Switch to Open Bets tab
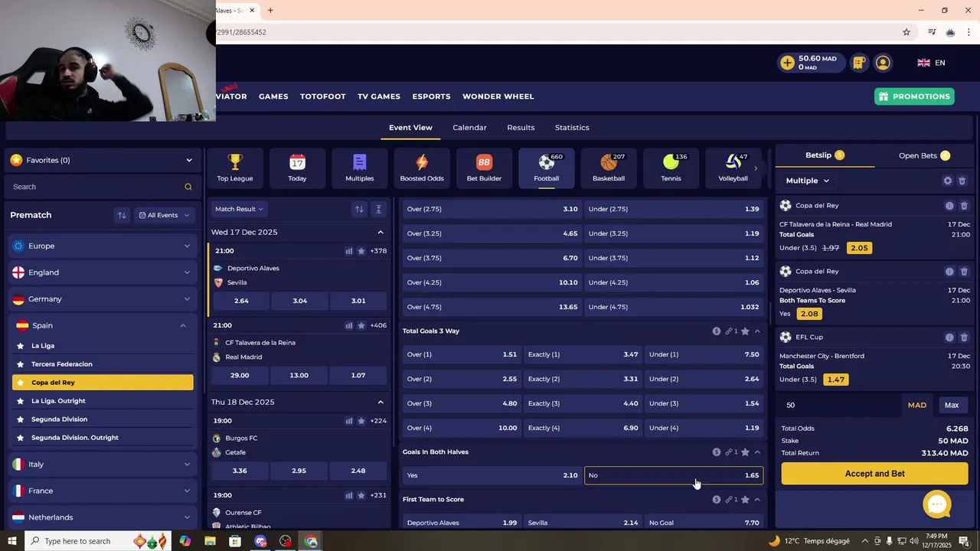 click(925, 155)
